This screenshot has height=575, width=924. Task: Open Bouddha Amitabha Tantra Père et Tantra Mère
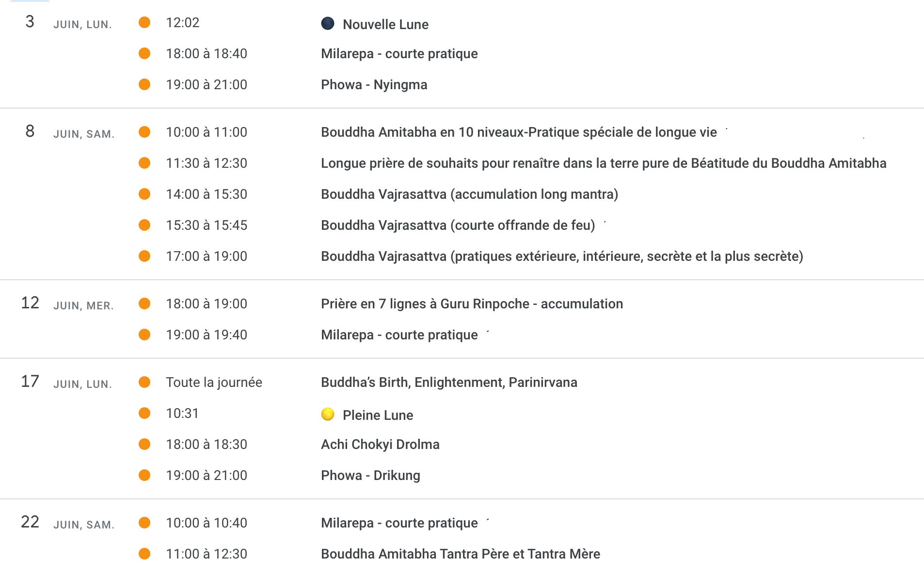coord(460,554)
